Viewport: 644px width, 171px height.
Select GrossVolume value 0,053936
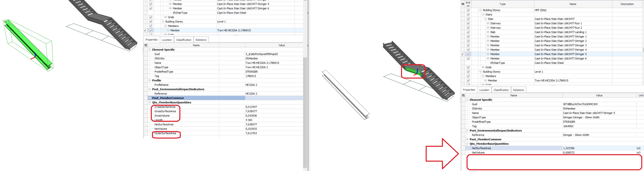pos(251,115)
